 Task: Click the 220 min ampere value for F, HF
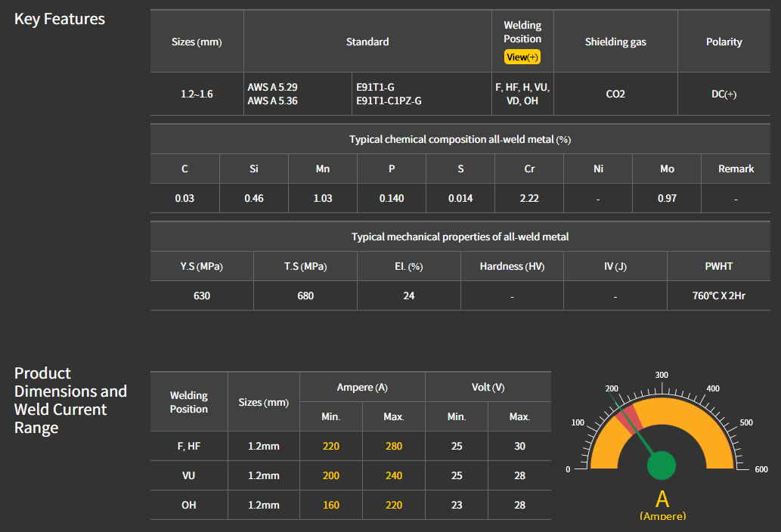[x=330, y=446]
